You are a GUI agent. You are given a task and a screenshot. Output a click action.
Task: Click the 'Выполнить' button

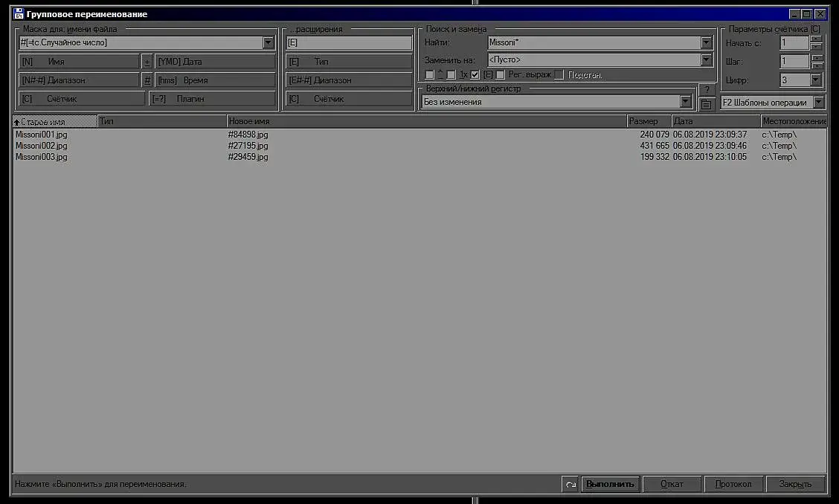pos(611,484)
